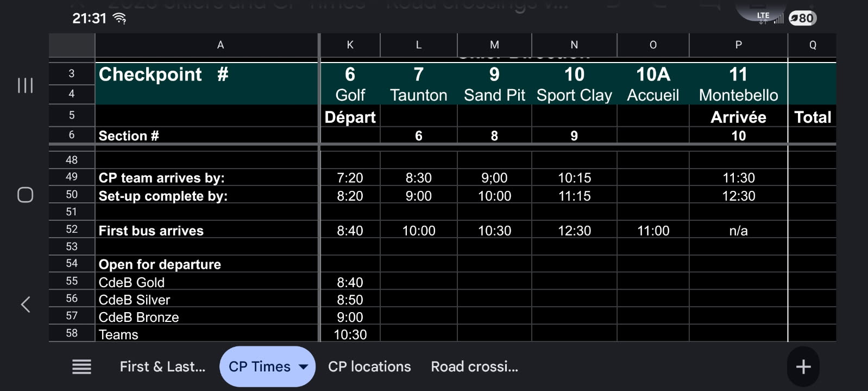
Task: Select column K header
Action: coord(350,45)
